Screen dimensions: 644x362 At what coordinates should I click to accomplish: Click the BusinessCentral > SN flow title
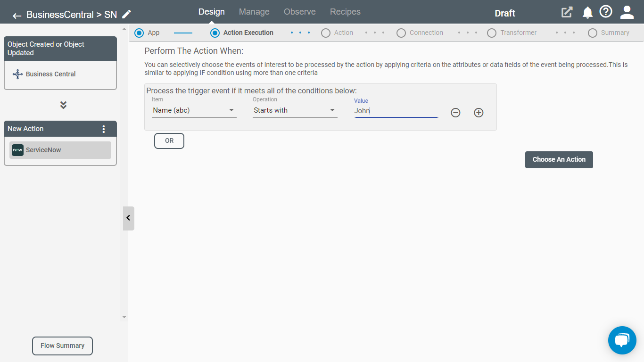pos(72,15)
